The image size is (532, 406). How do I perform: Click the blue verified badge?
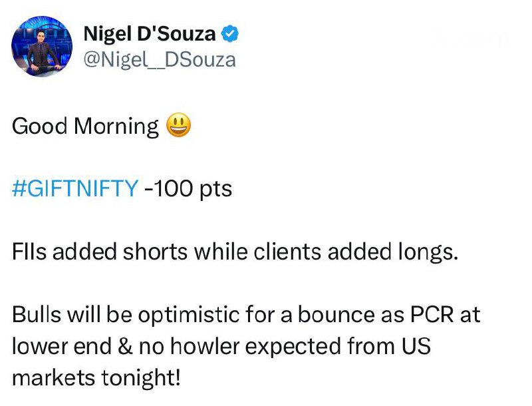coord(230,33)
